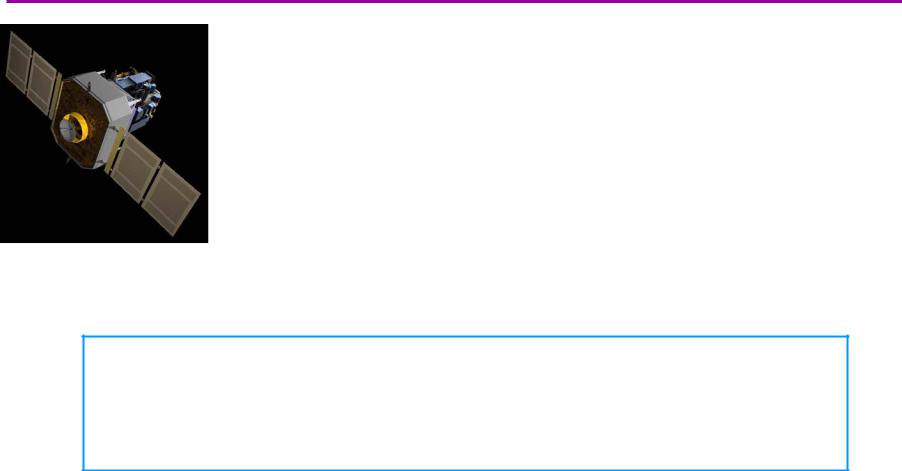Select the top-left corner handle of the blue box

[83, 336]
